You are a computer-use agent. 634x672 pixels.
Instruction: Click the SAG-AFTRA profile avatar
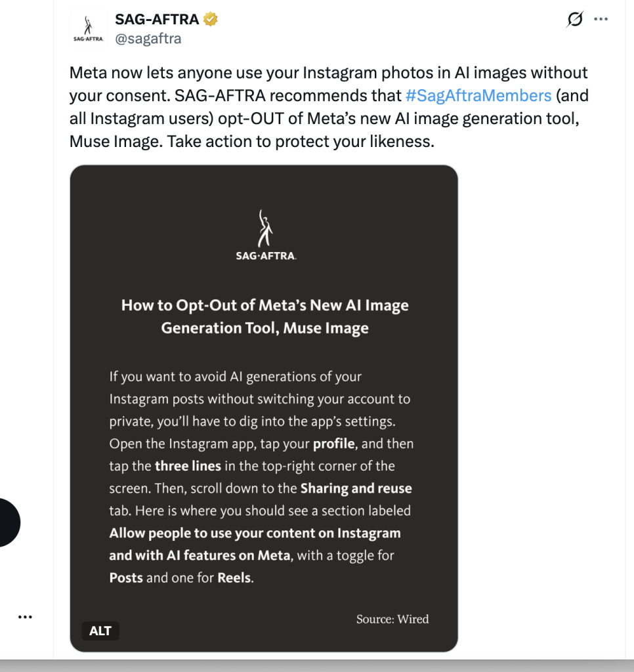click(x=88, y=28)
